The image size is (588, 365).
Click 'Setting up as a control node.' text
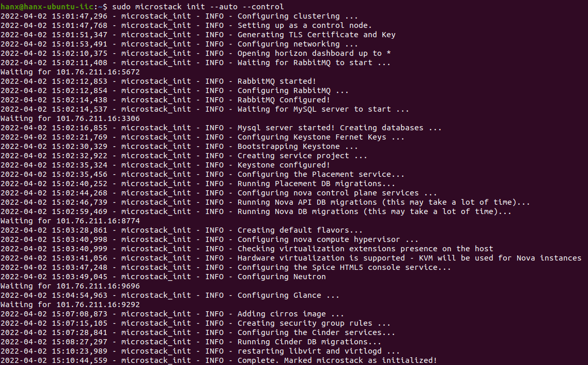click(x=304, y=25)
